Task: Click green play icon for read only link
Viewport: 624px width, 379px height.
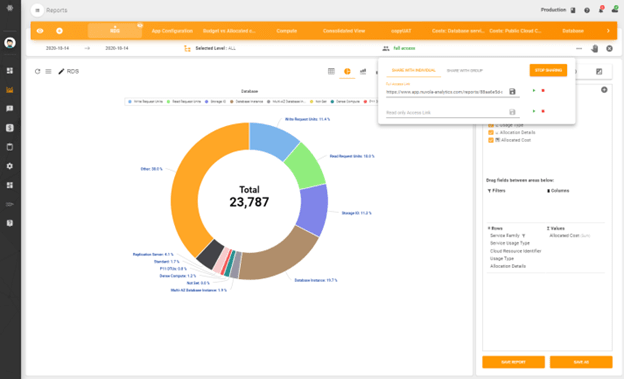Action: pos(534,111)
